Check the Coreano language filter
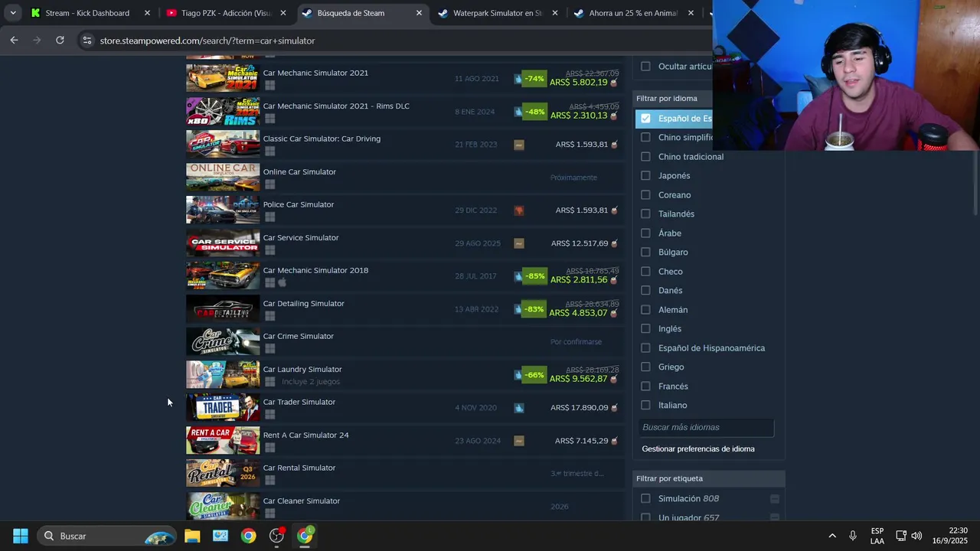980x551 pixels. point(645,195)
